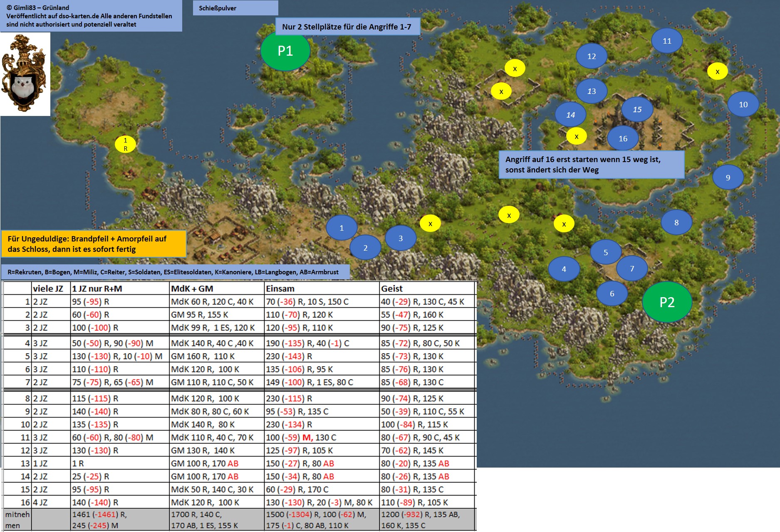Image resolution: width=780 pixels, height=532 pixels.
Task: Click blue camp marker 6
Action: click(612, 293)
